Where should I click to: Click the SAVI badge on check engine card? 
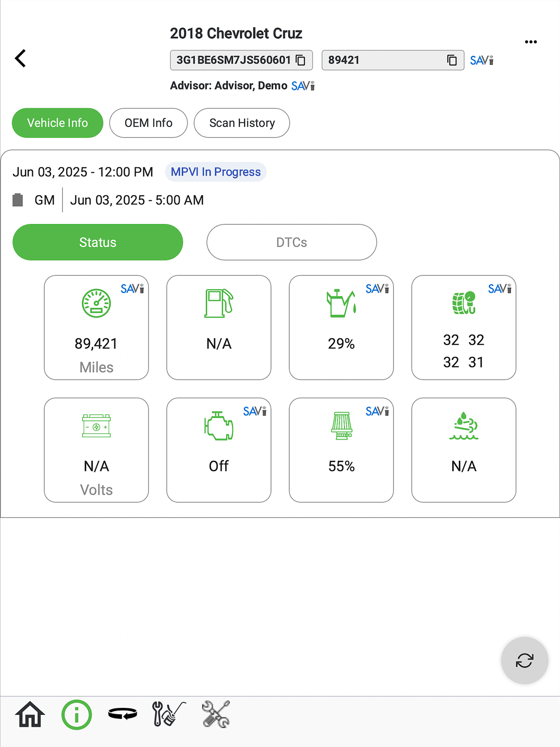(255, 411)
